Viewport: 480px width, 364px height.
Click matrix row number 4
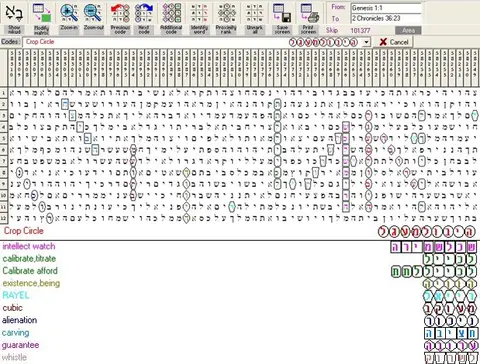(x=3, y=127)
